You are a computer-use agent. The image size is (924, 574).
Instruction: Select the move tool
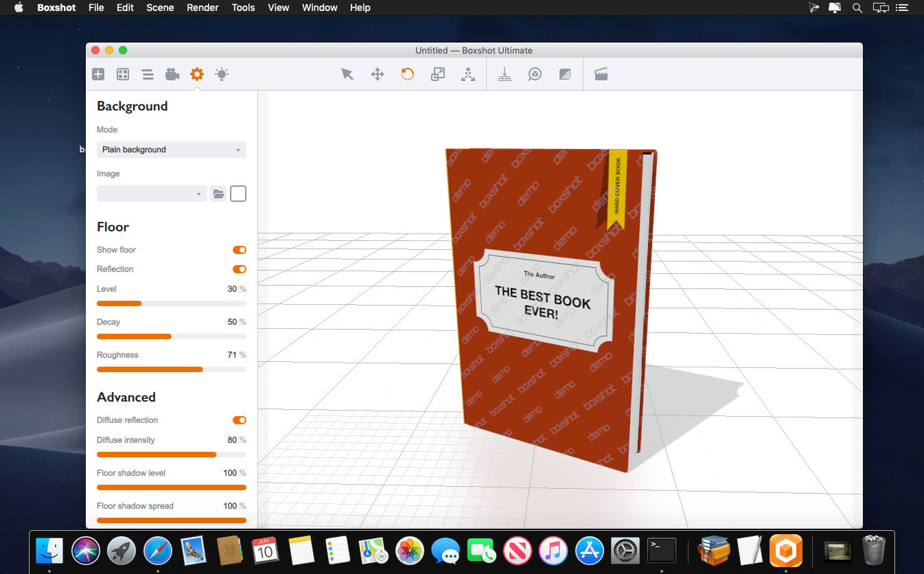point(378,74)
